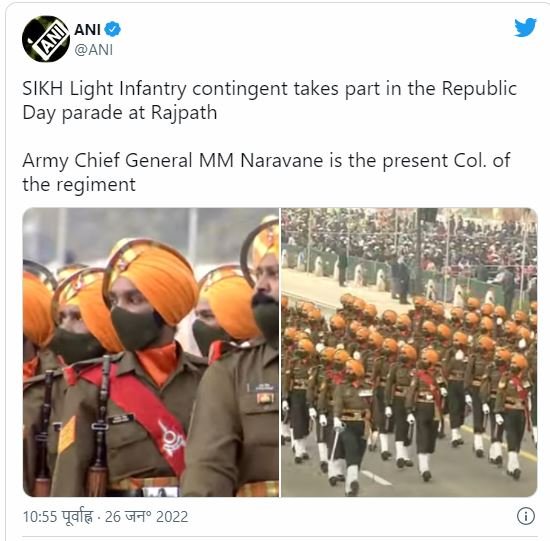Click the Twitter bird logo
550x541 pixels.
[525, 27]
